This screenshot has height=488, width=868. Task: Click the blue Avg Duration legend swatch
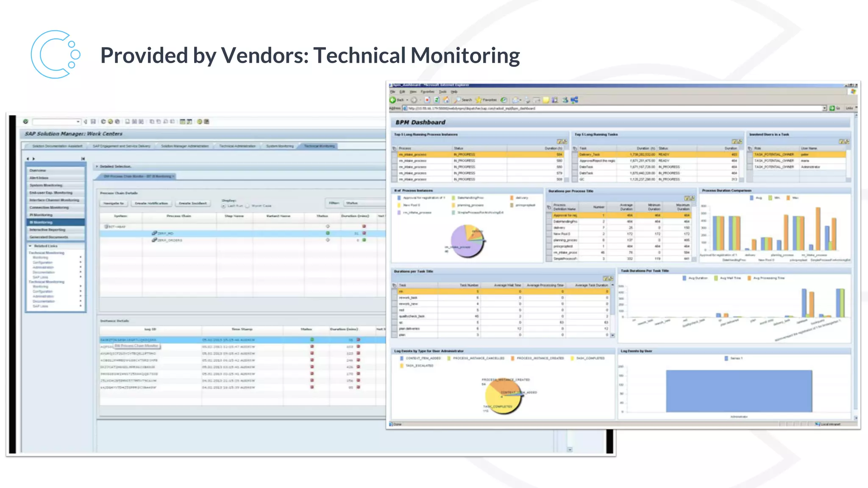[x=684, y=278]
